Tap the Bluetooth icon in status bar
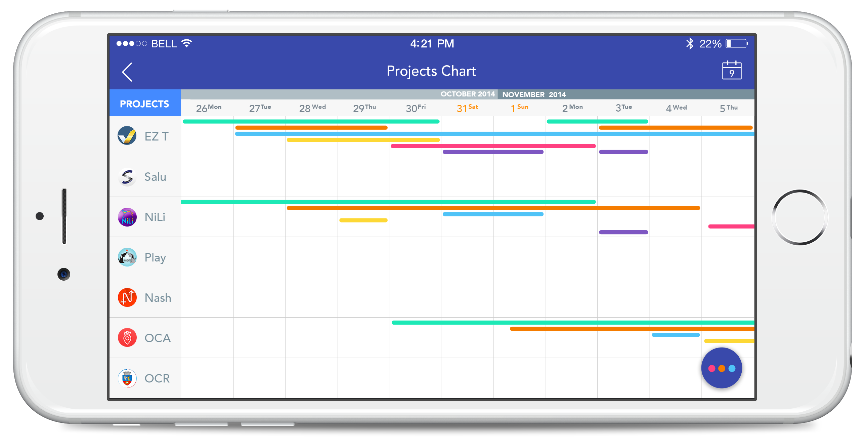This screenshot has width=868, height=445. (689, 43)
